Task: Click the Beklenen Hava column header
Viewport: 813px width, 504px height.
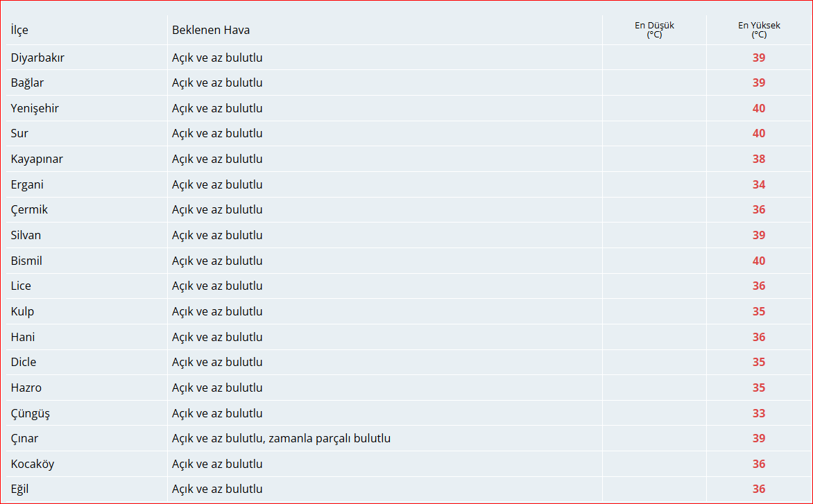Action: point(211,31)
